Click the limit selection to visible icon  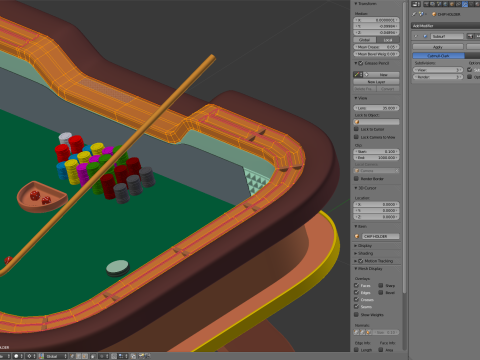click(93, 356)
